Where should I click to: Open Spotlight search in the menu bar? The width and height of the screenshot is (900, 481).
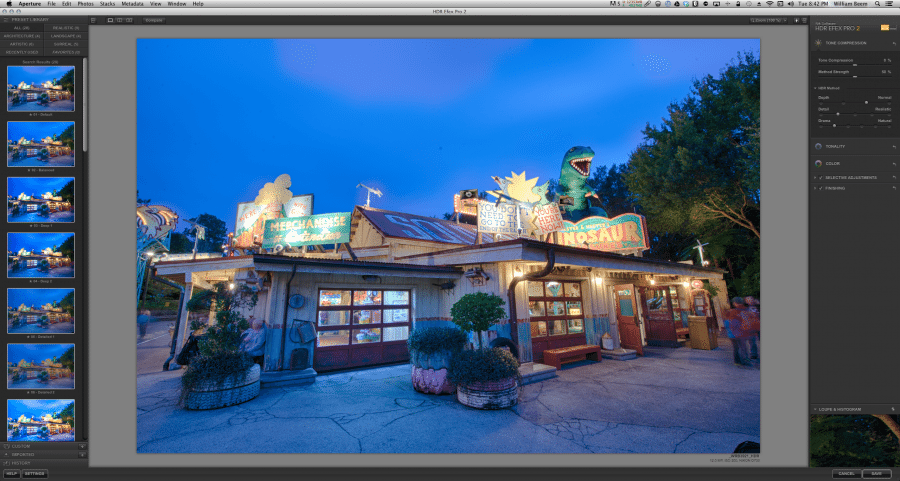[x=877, y=3]
